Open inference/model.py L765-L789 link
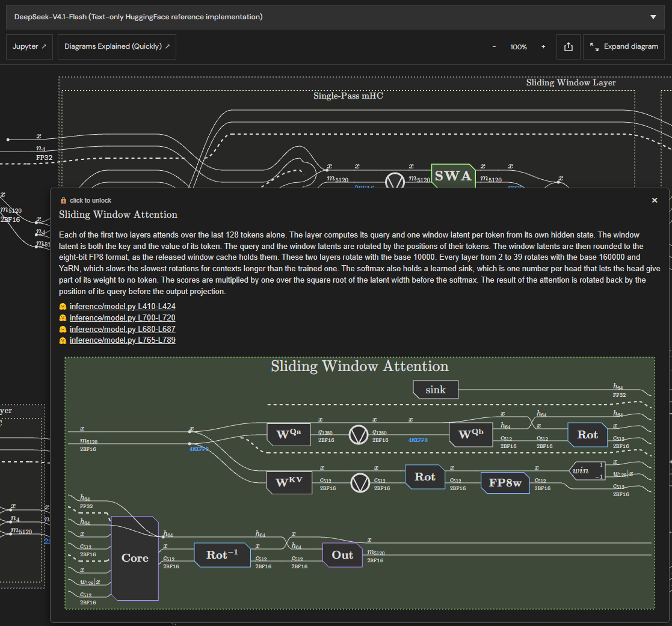The height and width of the screenshot is (626, 672). [x=123, y=340]
